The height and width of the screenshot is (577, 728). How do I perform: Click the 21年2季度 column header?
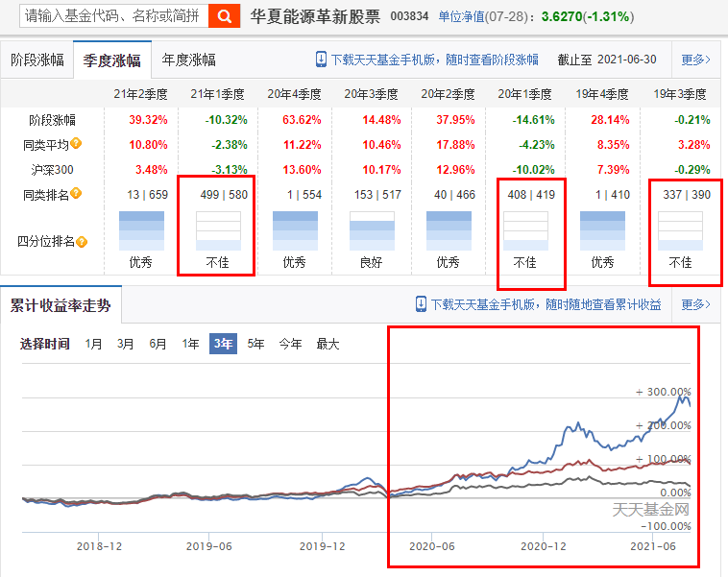tap(140, 94)
